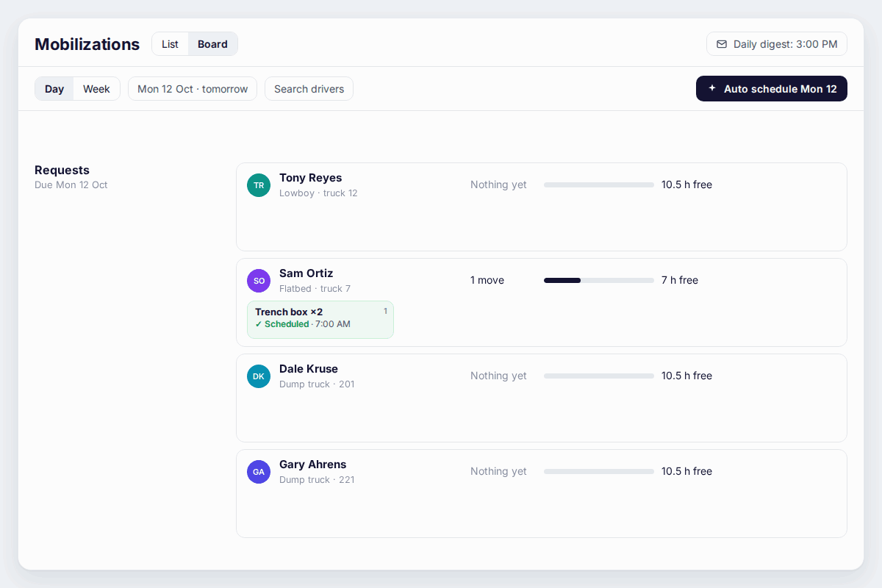Image resolution: width=882 pixels, height=588 pixels.
Task: Switch to the List view
Action: (x=170, y=44)
